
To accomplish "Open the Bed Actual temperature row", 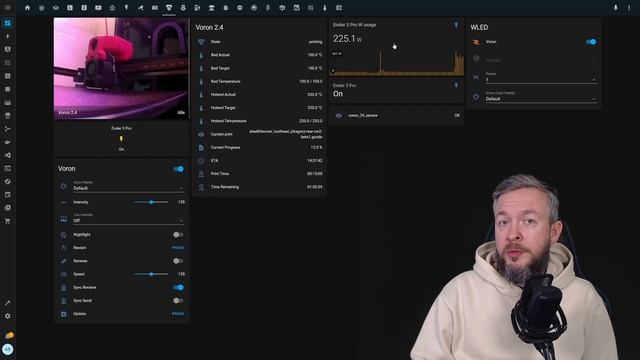I will (260, 55).
